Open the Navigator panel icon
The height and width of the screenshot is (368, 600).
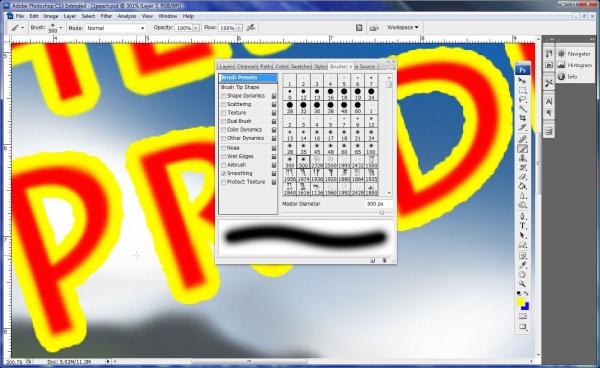tap(575, 54)
